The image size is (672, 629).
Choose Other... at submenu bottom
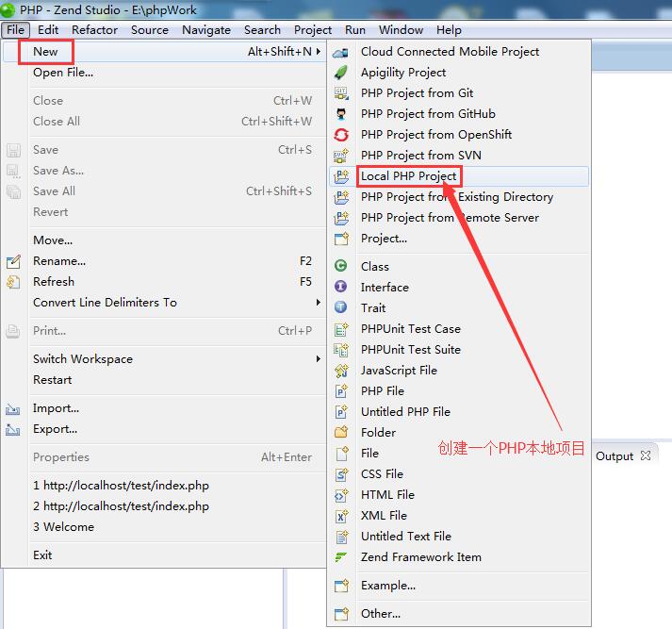click(x=459, y=614)
